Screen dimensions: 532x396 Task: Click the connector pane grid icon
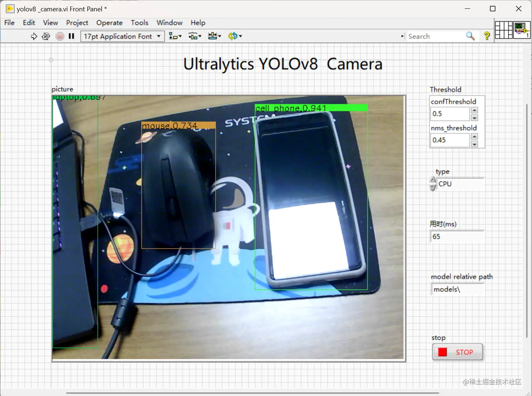click(x=504, y=30)
